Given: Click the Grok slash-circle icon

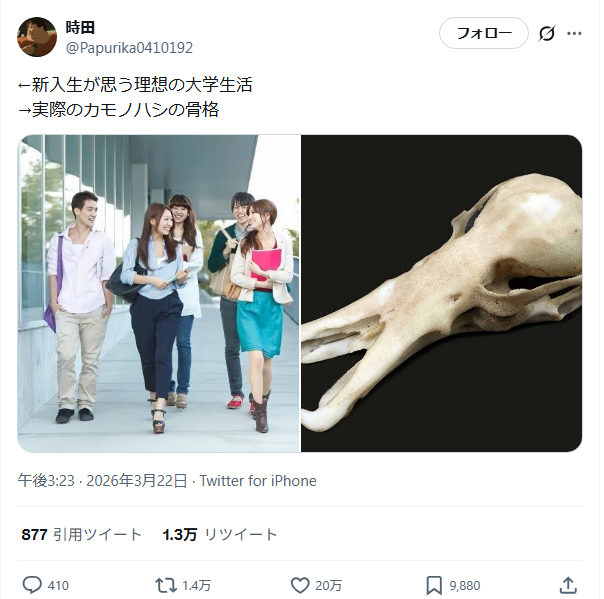Looking at the screenshot, I should [x=547, y=34].
